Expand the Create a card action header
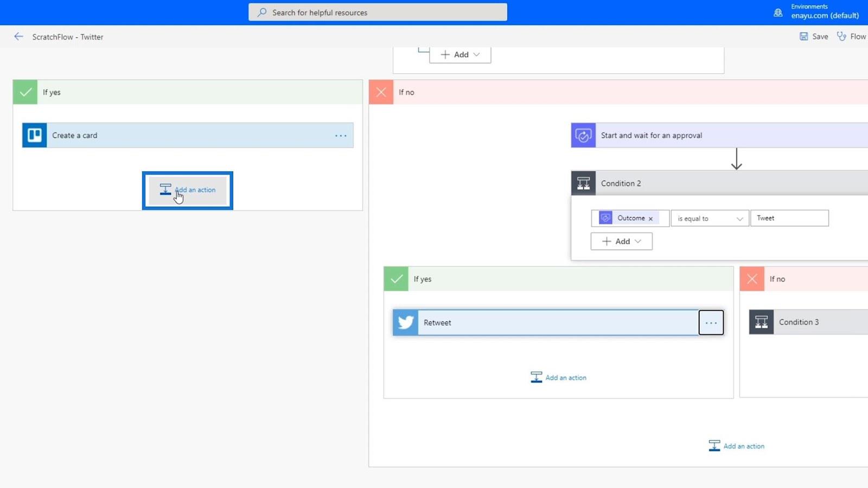This screenshot has width=868, height=488. pos(188,135)
